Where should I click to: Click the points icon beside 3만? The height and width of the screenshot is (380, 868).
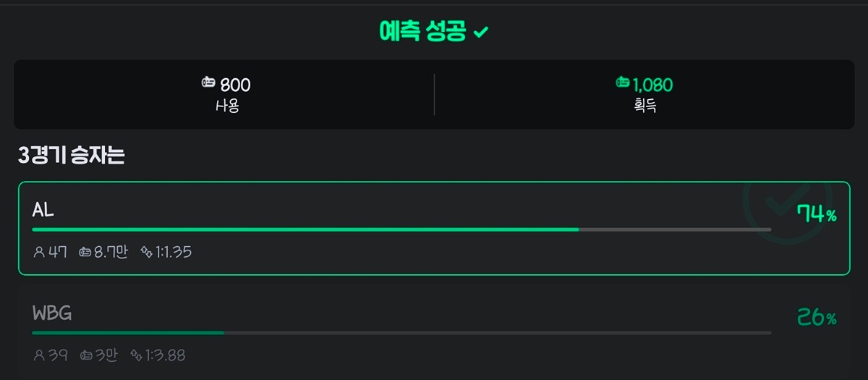[x=86, y=355]
